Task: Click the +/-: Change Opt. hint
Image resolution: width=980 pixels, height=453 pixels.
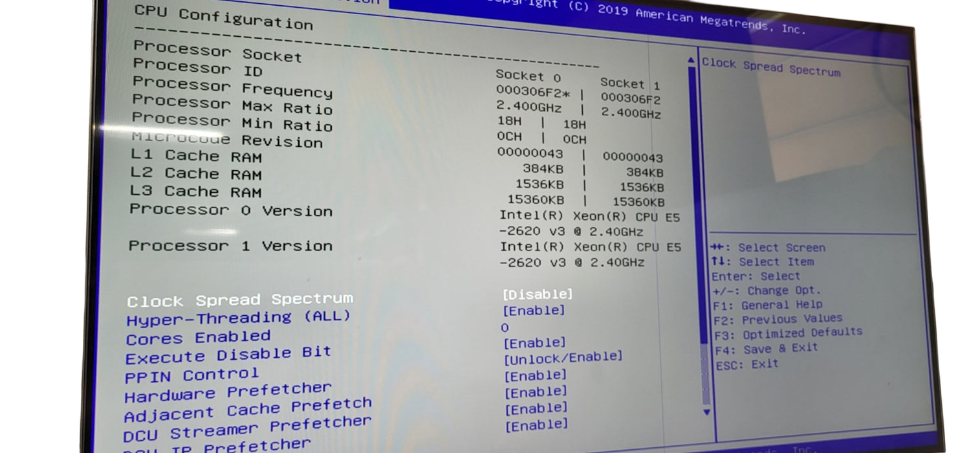Action: [767, 291]
